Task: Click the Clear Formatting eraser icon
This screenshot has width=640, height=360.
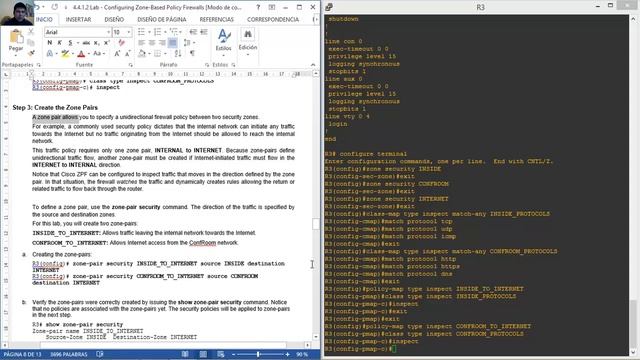Action: point(122,42)
